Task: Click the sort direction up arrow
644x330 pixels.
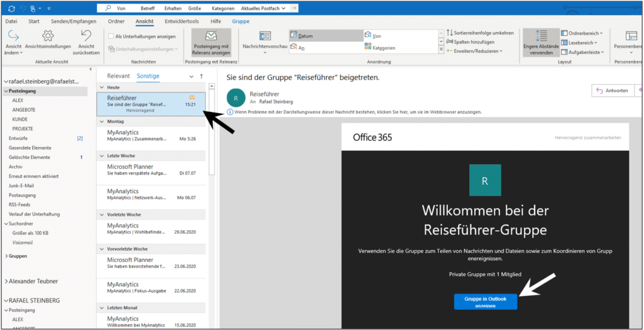Action: point(201,76)
